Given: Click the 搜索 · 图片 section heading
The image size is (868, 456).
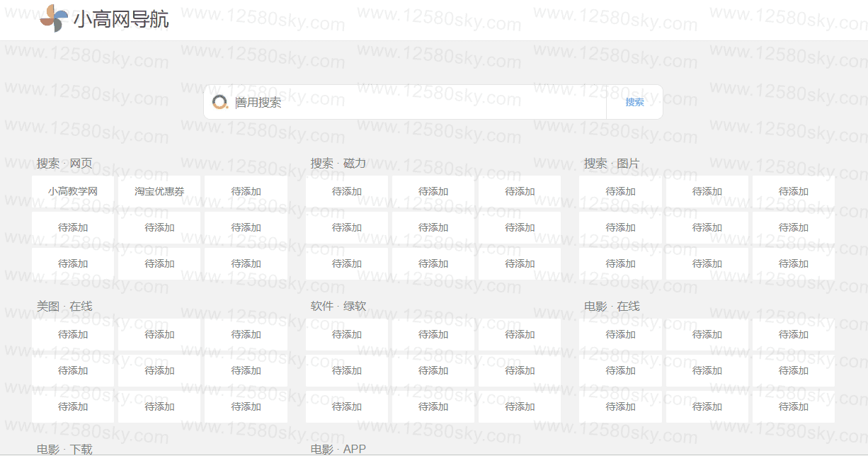Looking at the screenshot, I should [x=612, y=163].
